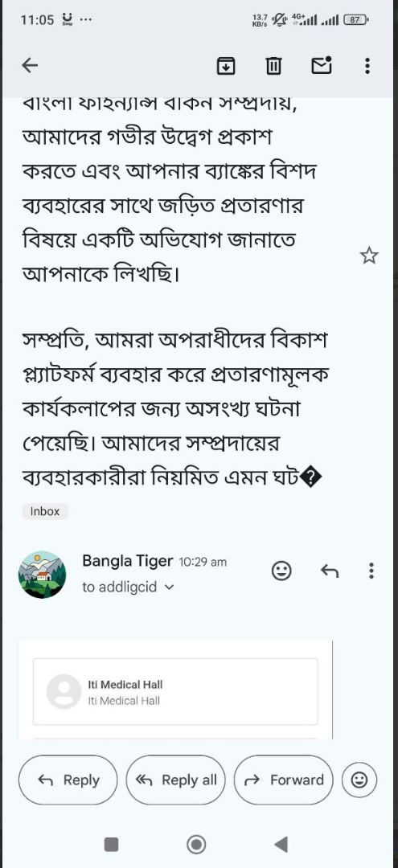Open the Iti Medical Hall card

pos(175,691)
